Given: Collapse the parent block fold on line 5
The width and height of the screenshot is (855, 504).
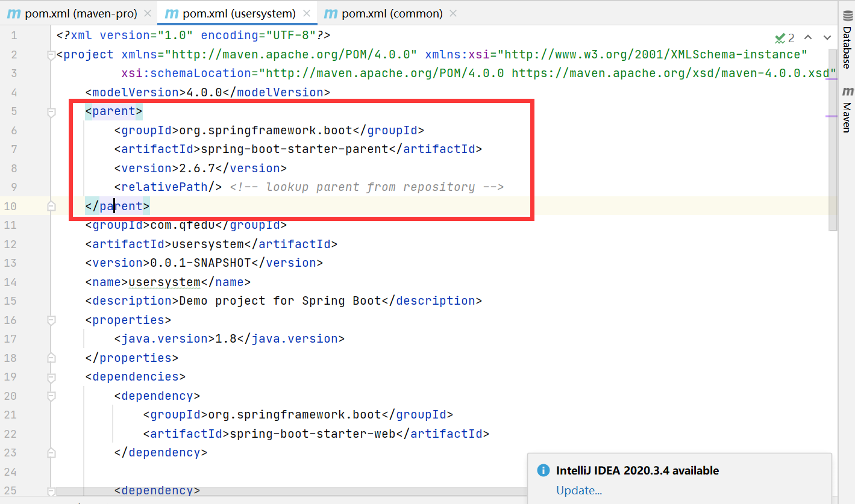Looking at the screenshot, I should (51, 112).
